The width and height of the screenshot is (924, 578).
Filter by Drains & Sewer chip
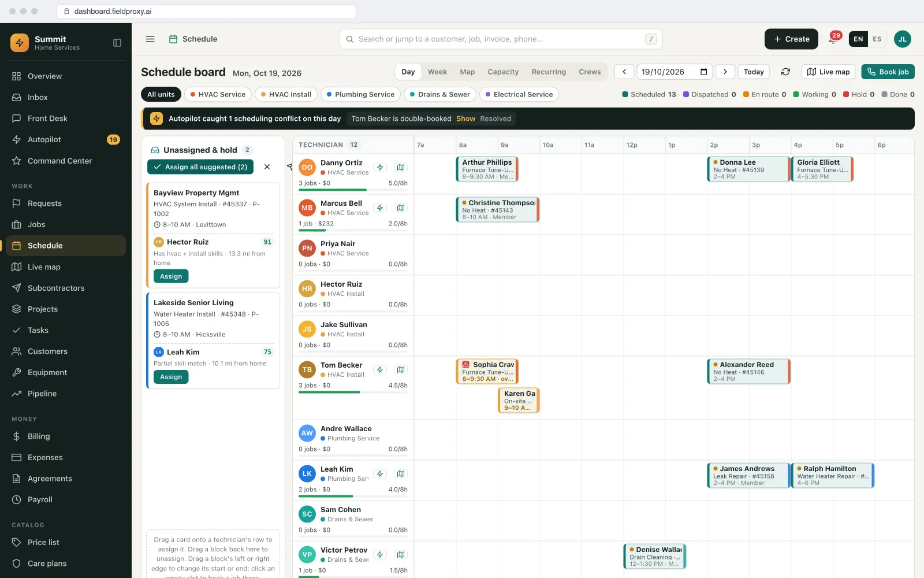[x=440, y=94]
